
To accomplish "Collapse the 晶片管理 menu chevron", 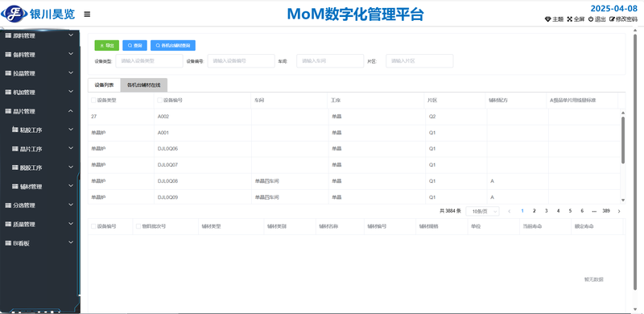I will pos(71,110).
